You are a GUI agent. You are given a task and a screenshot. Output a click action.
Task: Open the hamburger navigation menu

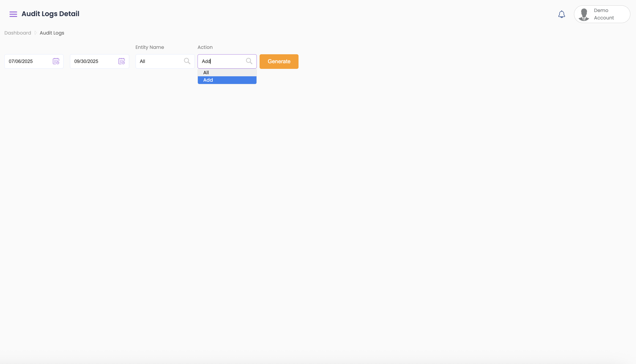[x=13, y=14]
